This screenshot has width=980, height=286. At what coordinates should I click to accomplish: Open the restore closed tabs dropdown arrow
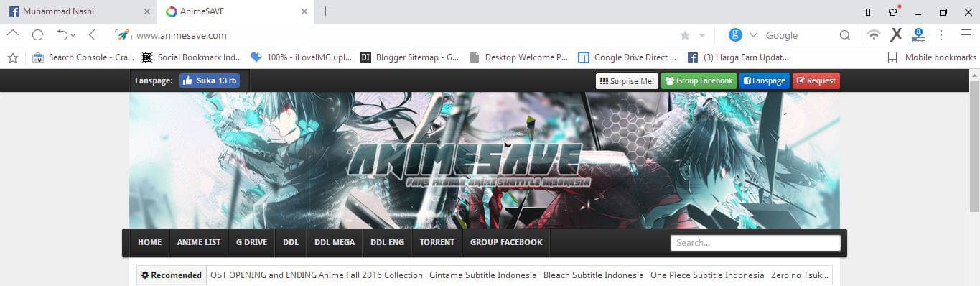click(73, 35)
